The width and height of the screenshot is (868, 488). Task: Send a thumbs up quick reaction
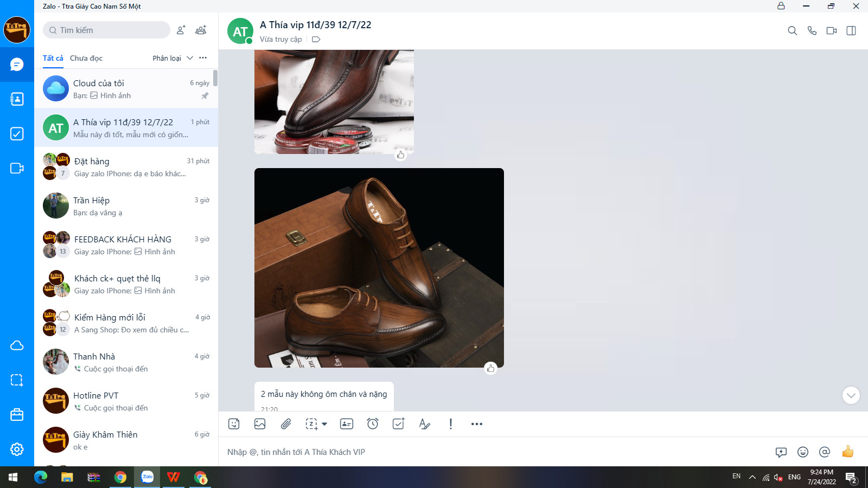pos(847,452)
